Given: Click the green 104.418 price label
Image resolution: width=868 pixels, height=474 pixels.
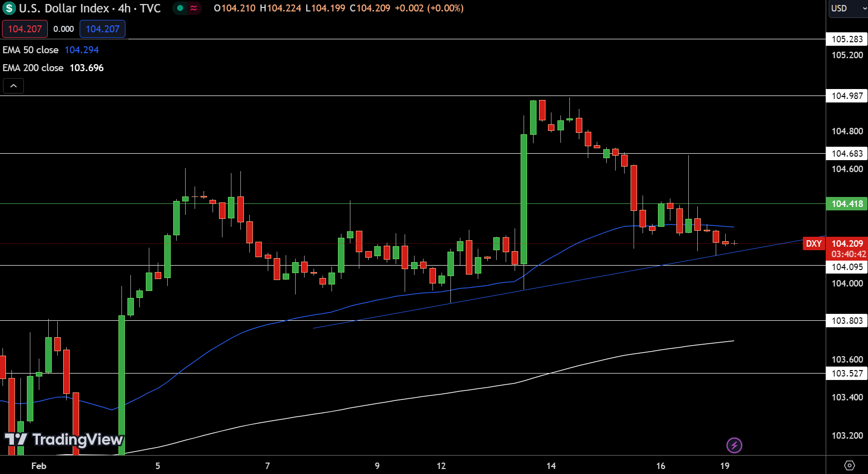Looking at the screenshot, I should [847, 203].
